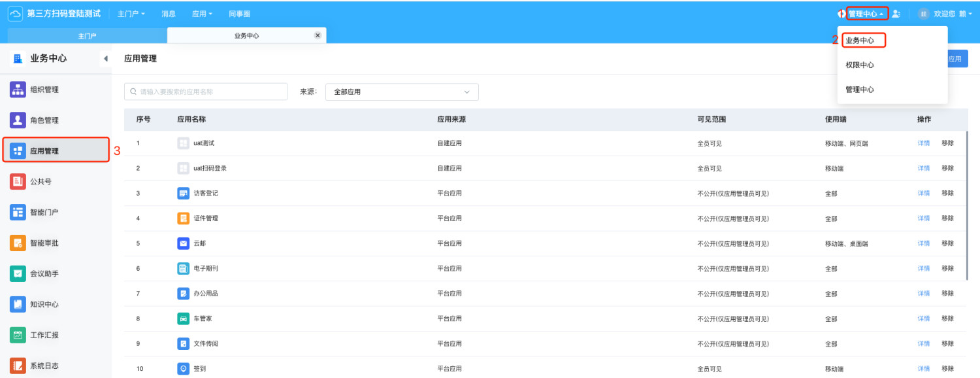Open 组织管理 in the sidebar
The image size is (980, 378).
[44, 90]
